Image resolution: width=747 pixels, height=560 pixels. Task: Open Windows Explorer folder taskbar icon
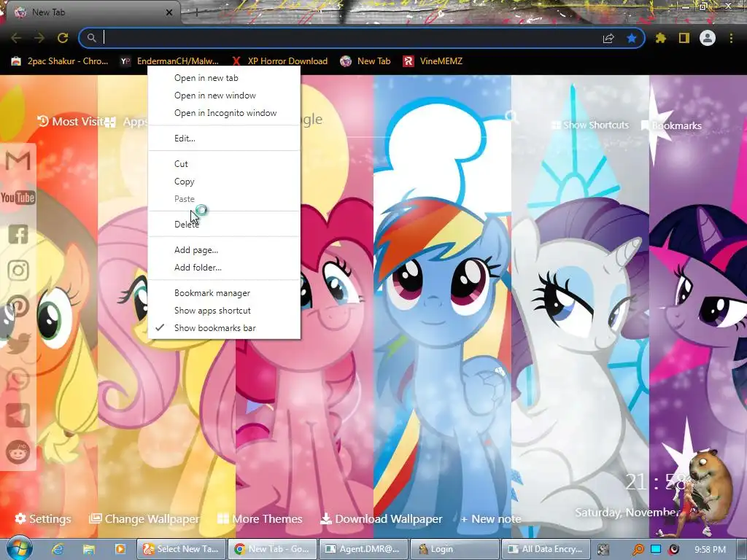[x=88, y=549]
